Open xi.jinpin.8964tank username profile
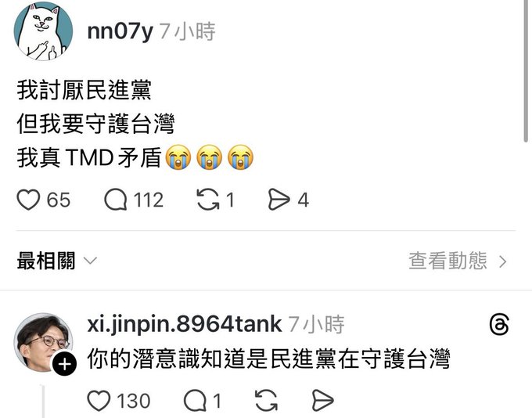 [184, 324]
